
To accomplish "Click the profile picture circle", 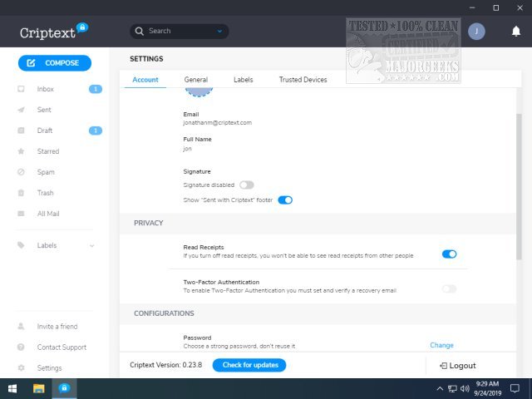I will [x=199, y=92].
